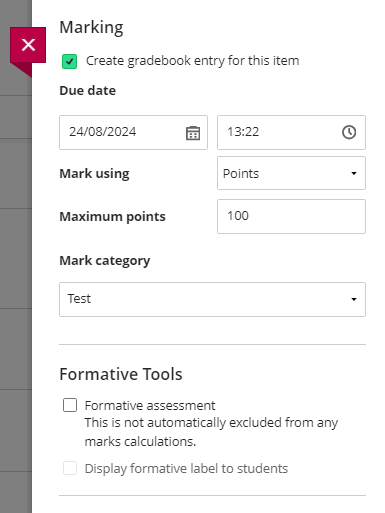
Task: Click the arrow on the Points combo box
Action: tap(354, 173)
